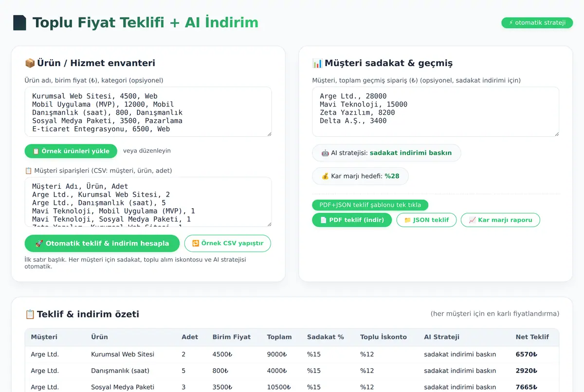Click the lightning otomatik strateji badge
Viewport: 584px width, 392px height.
(x=537, y=23)
